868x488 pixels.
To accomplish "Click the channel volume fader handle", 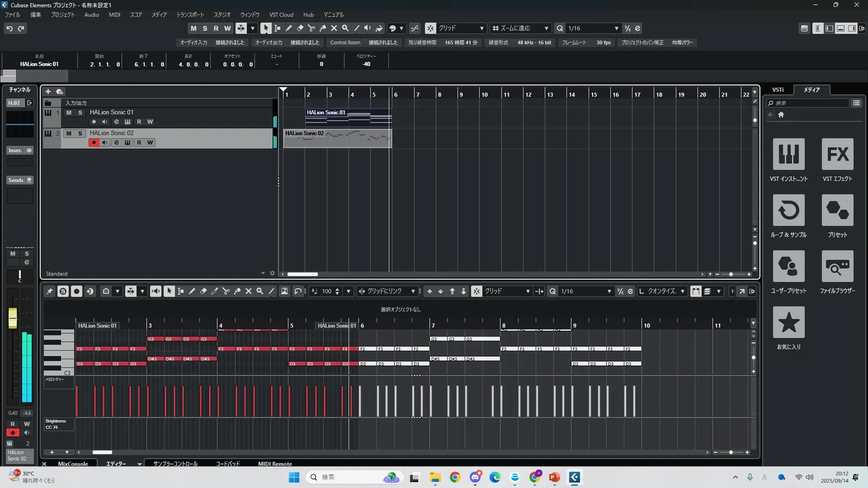I will click(13, 318).
